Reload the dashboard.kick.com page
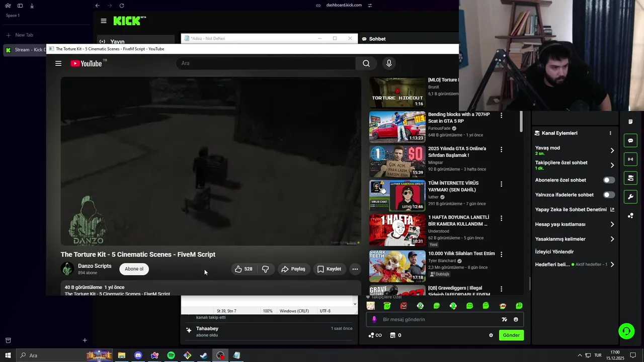The height and width of the screenshot is (362, 644). [122, 6]
